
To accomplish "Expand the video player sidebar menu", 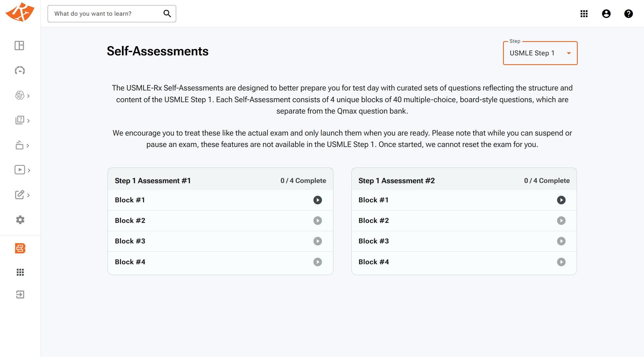I will pyautogui.click(x=22, y=170).
